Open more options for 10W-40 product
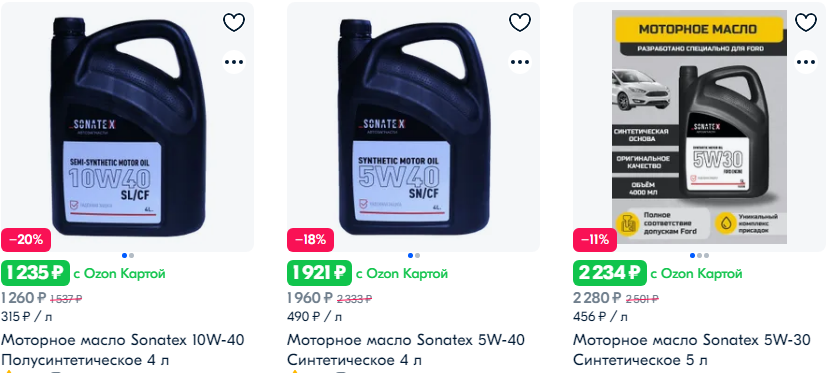The width and height of the screenshot is (827, 373). pyautogui.click(x=234, y=62)
